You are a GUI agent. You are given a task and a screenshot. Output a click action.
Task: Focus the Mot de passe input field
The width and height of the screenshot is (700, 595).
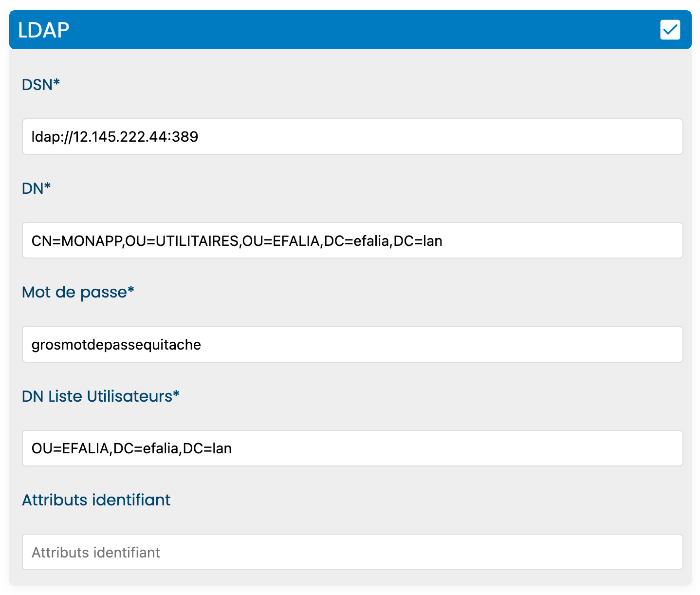[x=438, y=345]
